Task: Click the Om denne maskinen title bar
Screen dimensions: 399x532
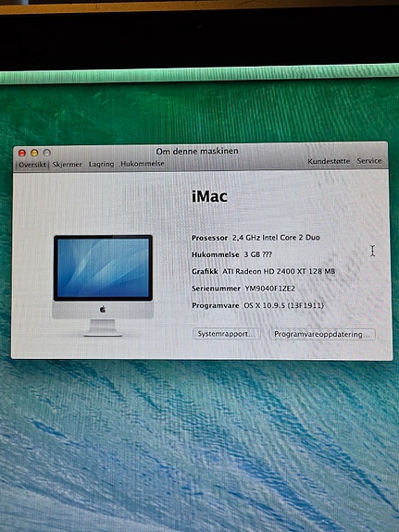Action: (197, 151)
